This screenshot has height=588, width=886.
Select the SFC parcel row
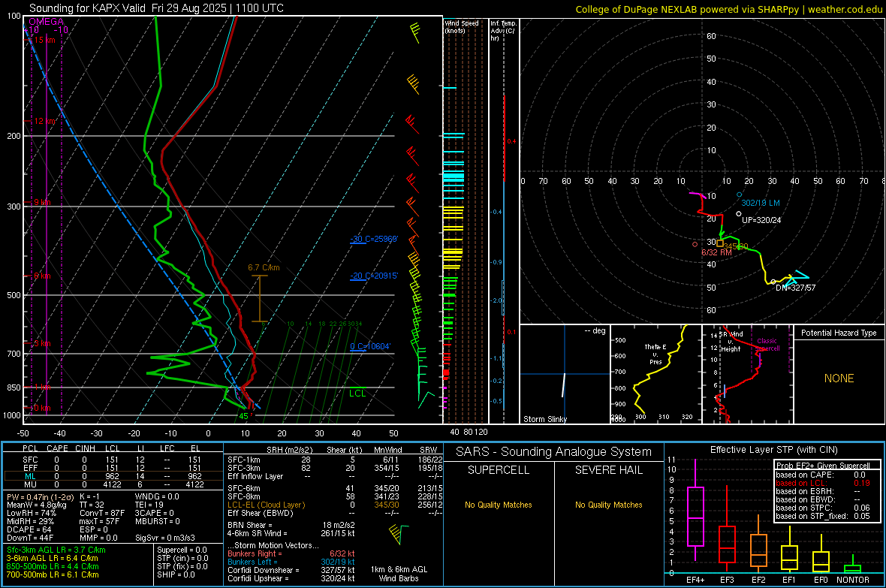(112, 460)
